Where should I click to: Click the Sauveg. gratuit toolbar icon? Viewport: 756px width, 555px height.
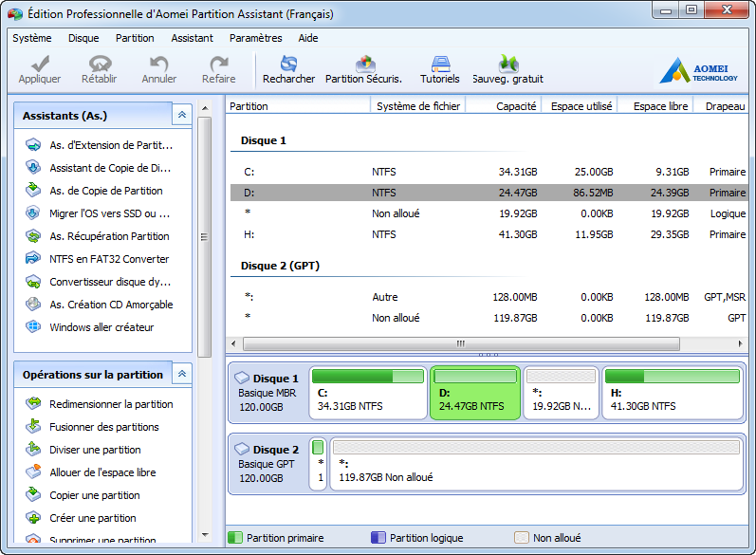pyautogui.click(x=508, y=64)
